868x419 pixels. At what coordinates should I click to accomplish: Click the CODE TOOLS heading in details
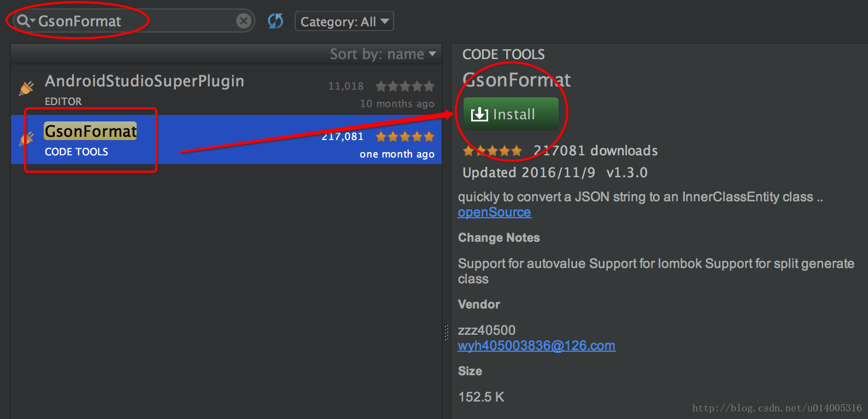pos(503,55)
